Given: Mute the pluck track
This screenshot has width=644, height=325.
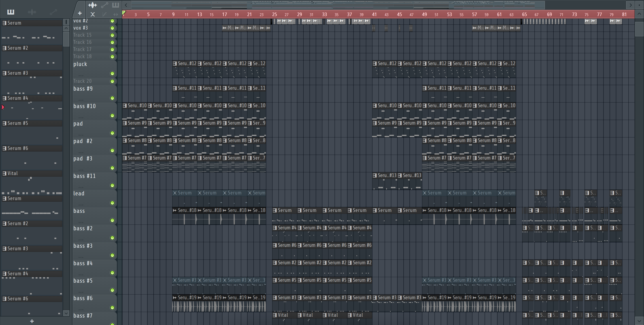Looking at the screenshot, I should [112, 74].
